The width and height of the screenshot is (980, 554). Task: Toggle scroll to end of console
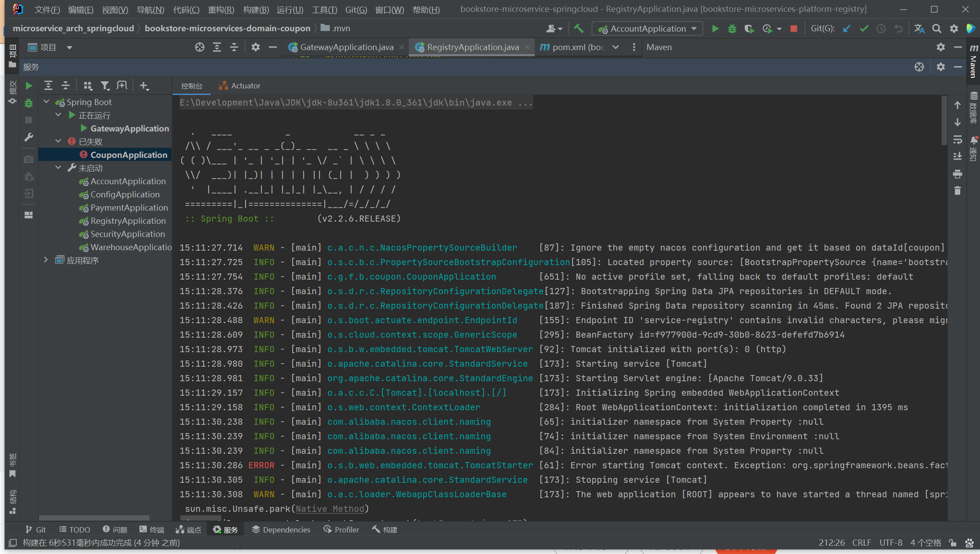(x=958, y=156)
